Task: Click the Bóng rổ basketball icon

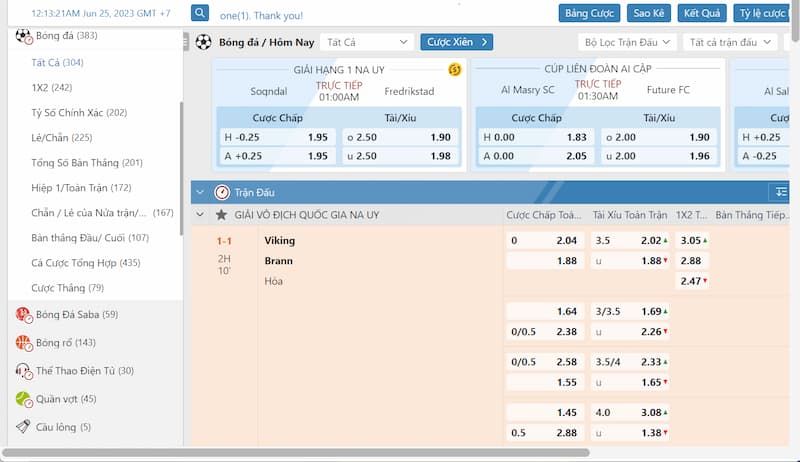Action: pos(24,342)
